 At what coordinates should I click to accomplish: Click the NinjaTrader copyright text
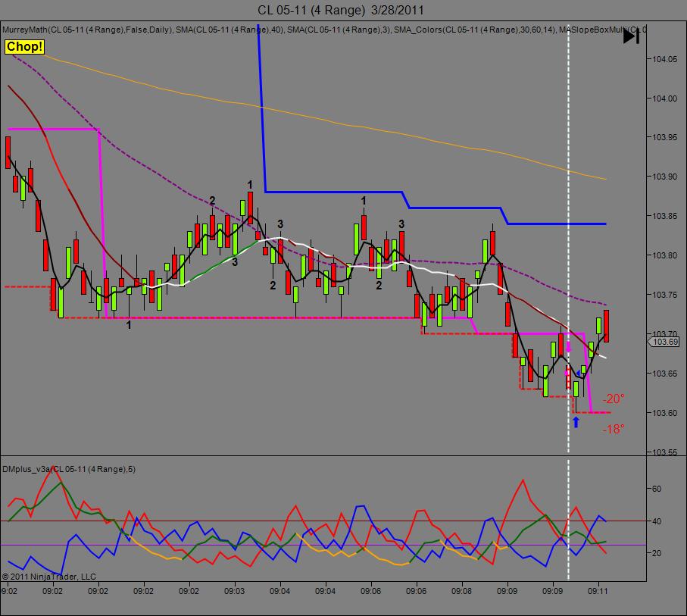pyautogui.click(x=49, y=577)
